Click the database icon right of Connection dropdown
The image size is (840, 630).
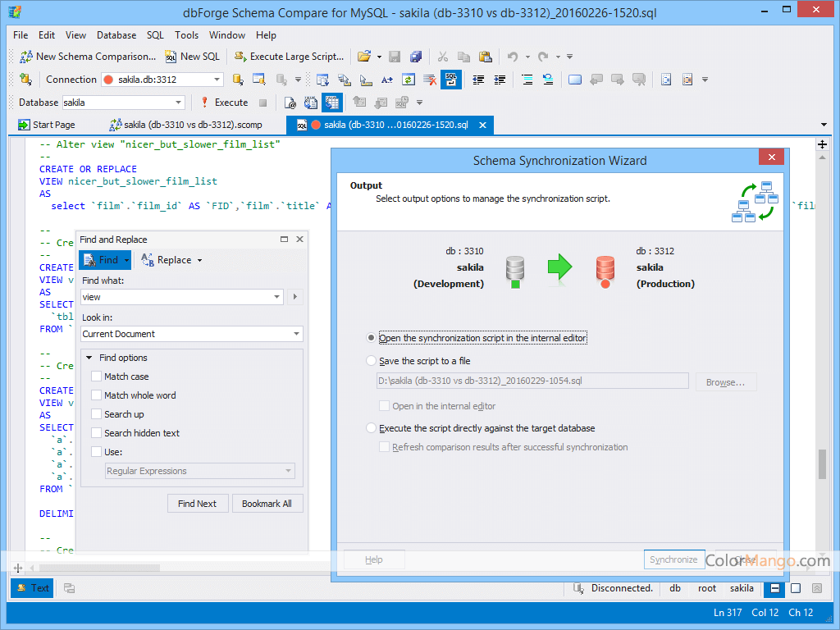(x=238, y=80)
